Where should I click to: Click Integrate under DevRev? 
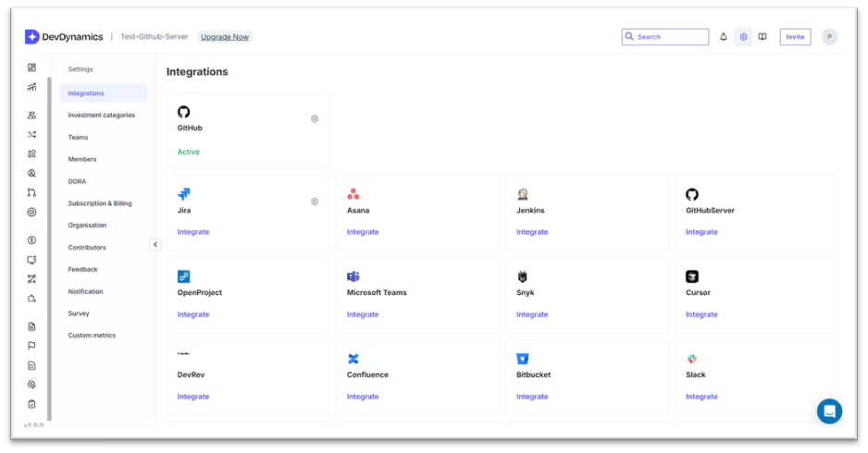click(x=193, y=397)
